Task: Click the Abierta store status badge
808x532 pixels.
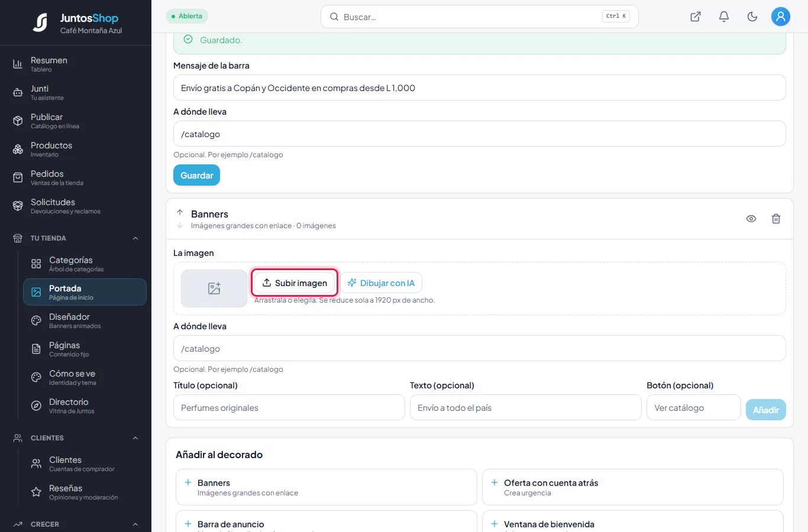Action: [x=187, y=16]
